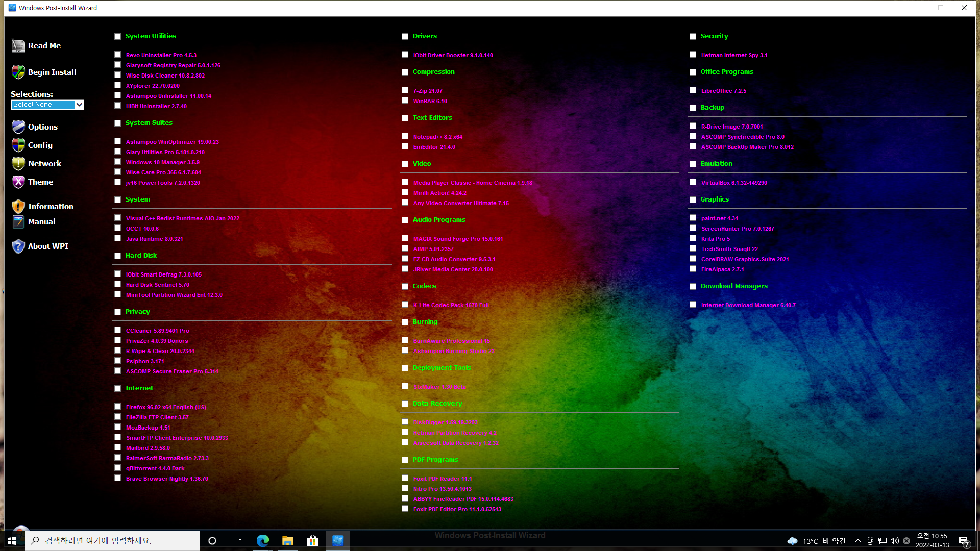
Task: Open the Manual notepad icon
Action: pyautogui.click(x=18, y=222)
